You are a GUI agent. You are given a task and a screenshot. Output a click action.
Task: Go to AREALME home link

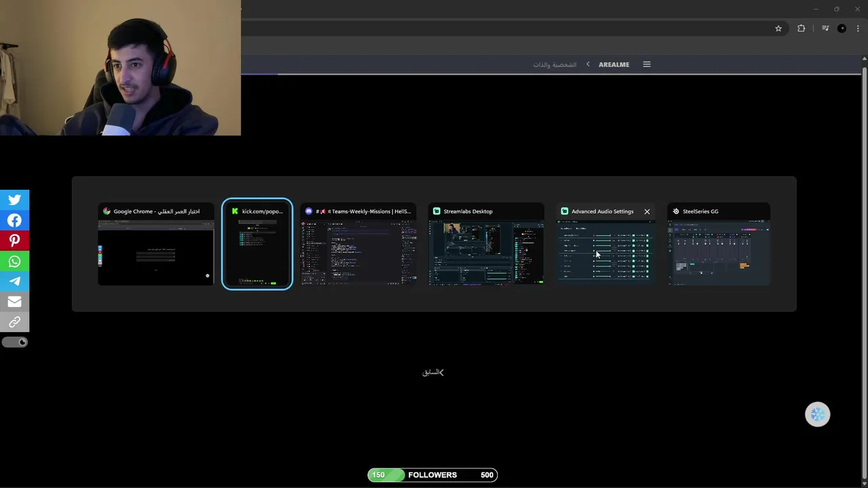click(614, 64)
